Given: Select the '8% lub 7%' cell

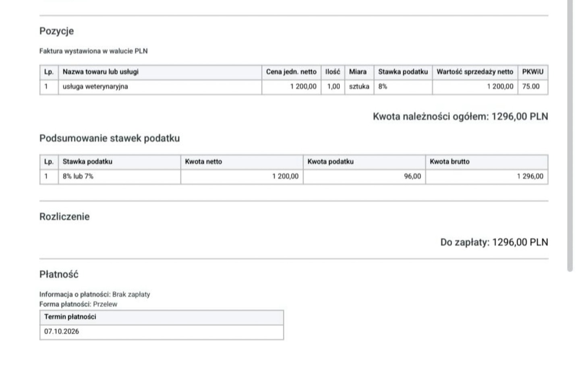Looking at the screenshot, I should [x=119, y=177].
